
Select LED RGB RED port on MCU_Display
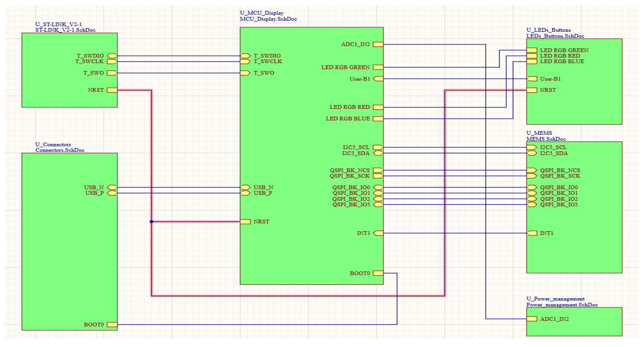(x=378, y=107)
